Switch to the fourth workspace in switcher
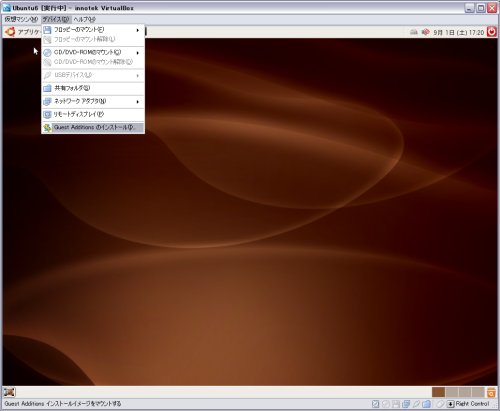This screenshot has height=411, width=500. pyautogui.click(x=478, y=392)
